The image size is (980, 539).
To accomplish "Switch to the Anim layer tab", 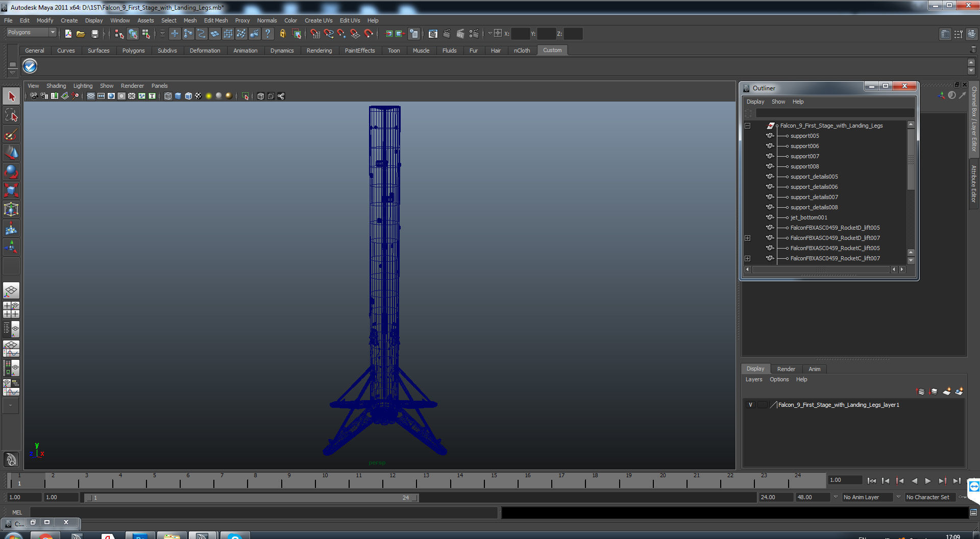I will pyautogui.click(x=815, y=369).
